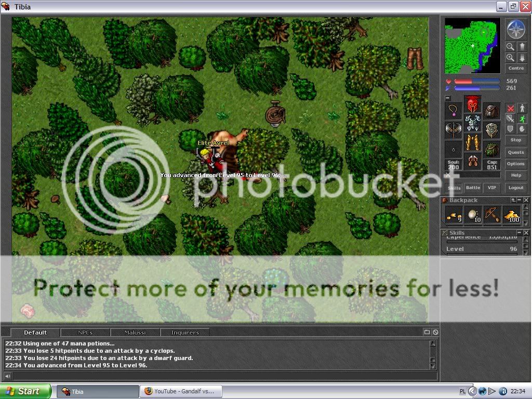Click the Backpack scrollbar up arrow

point(526,207)
